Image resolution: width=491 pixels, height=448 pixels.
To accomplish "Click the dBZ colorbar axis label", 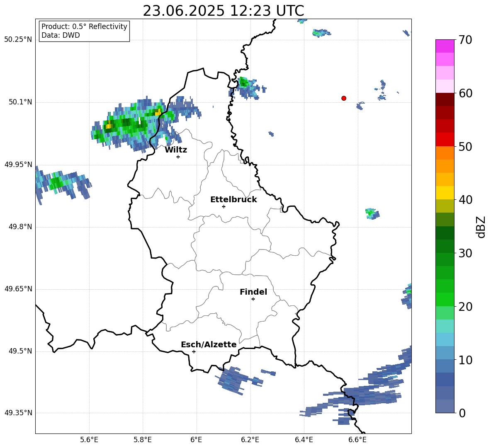I will (x=480, y=227).
